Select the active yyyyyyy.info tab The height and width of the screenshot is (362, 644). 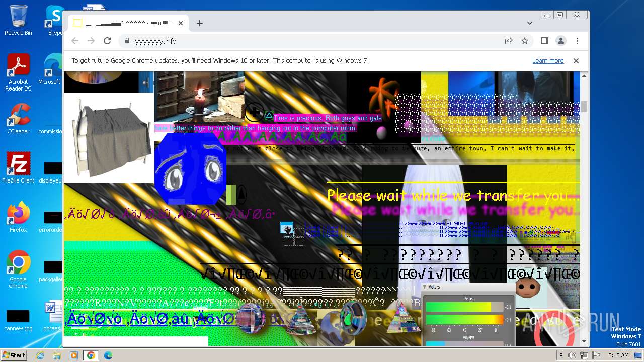tap(128, 23)
